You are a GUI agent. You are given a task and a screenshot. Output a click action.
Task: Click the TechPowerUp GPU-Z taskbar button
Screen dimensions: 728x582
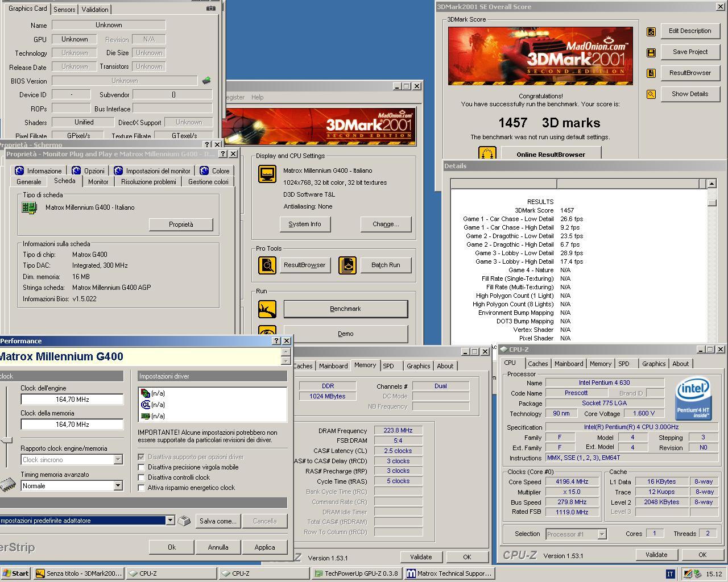357,573
